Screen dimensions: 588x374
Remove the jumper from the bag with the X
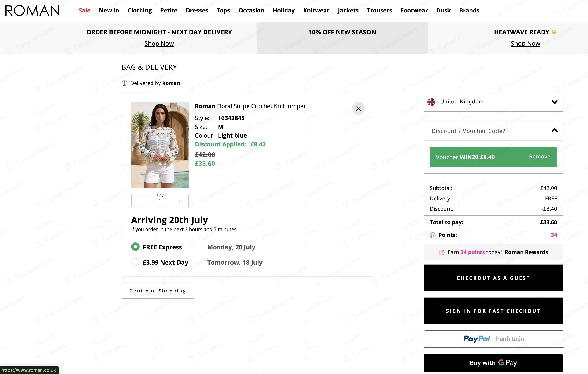point(358,108)
